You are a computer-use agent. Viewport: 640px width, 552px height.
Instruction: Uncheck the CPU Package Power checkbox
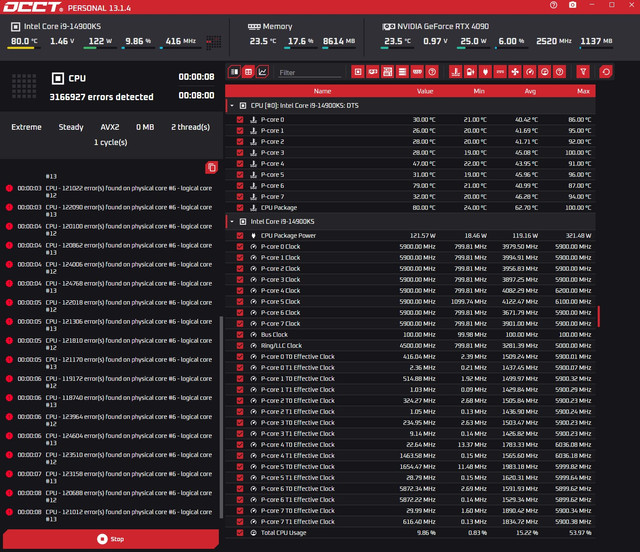pyautogui.click(x=240, y=236)
